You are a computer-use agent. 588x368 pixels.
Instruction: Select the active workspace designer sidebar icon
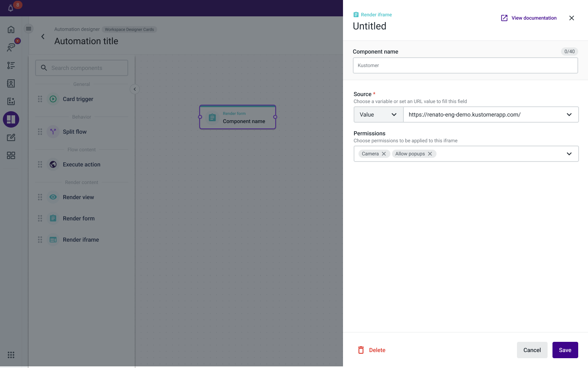point(11,119)
